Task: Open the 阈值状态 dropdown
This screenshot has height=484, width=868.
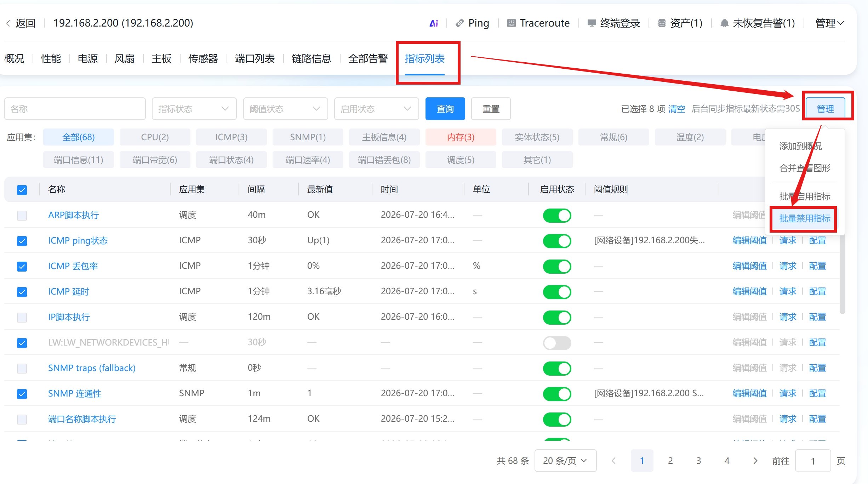Action: click(x=285, y=109)
